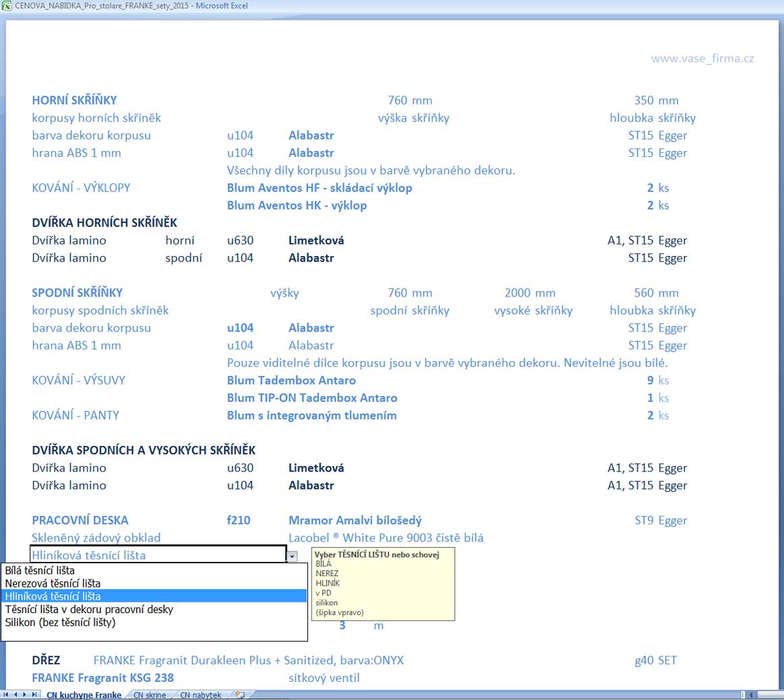Click the 'horní' door position cell

pyautogui.click(x=180, y=241)
